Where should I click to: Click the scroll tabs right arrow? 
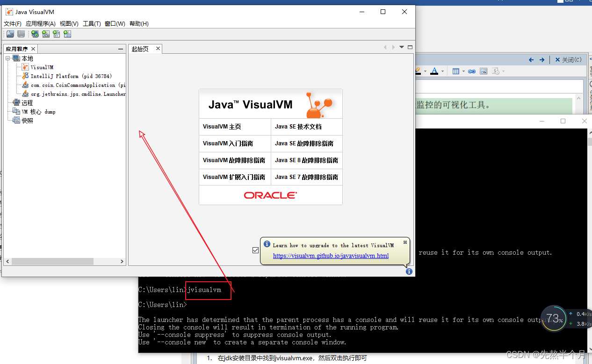tap(393, 47)
